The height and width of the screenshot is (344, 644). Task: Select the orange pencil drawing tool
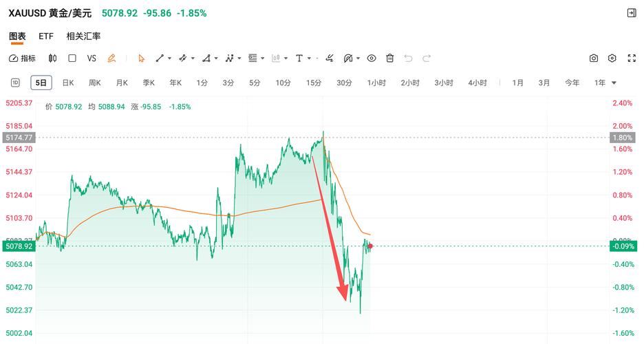coord(111,58)
